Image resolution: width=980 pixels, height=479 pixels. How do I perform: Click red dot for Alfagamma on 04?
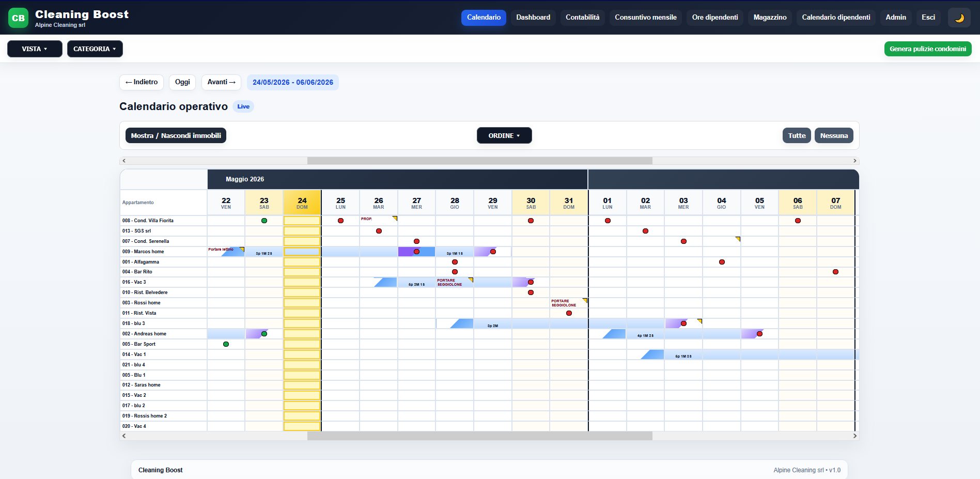(722, 262)
